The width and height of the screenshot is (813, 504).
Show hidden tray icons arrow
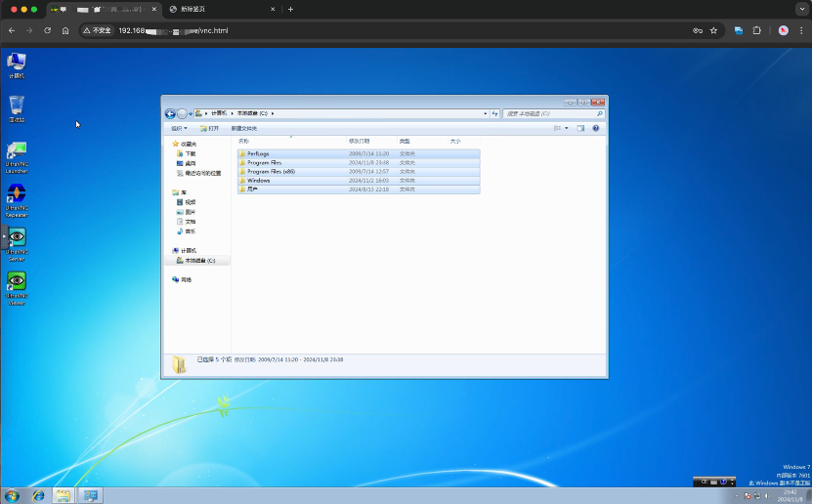(x=738, y=496)
